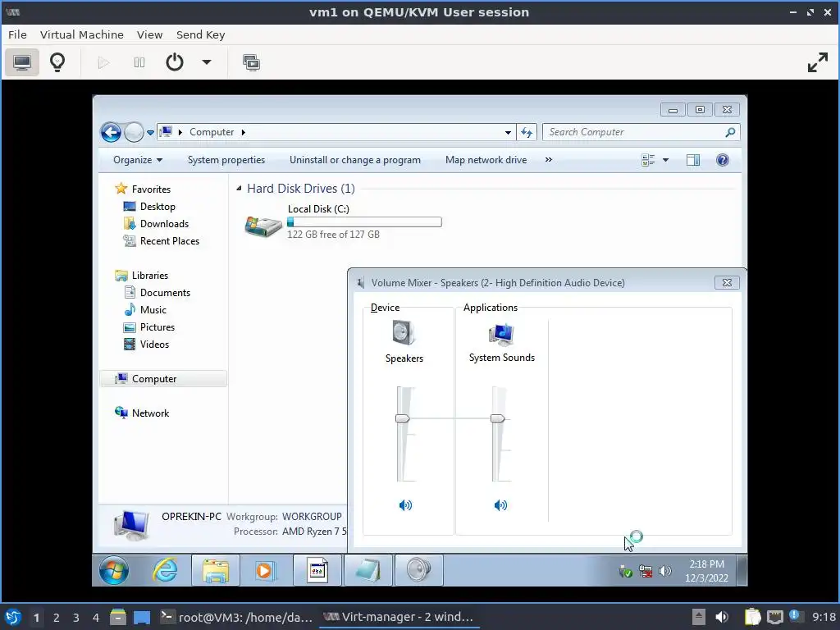Open the Send Key menu
This screenshot has height=630, width=840.
200,34
